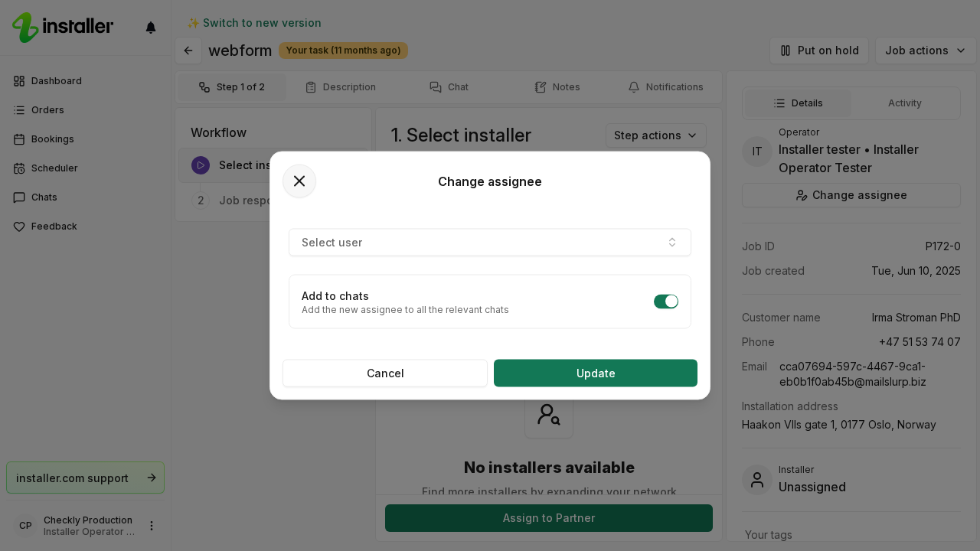
Task: Click the Unassigned installer avatar icon
Action: click(x=757, y=481)
